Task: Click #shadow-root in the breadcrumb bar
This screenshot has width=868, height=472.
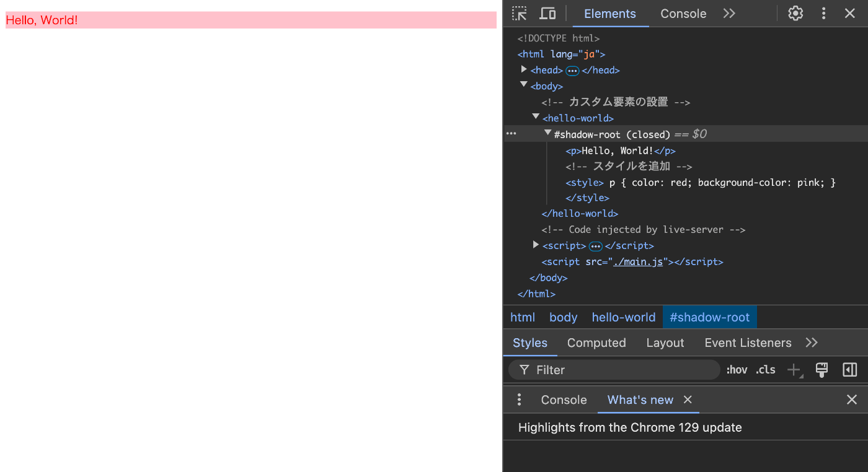Action: (710, 317)
